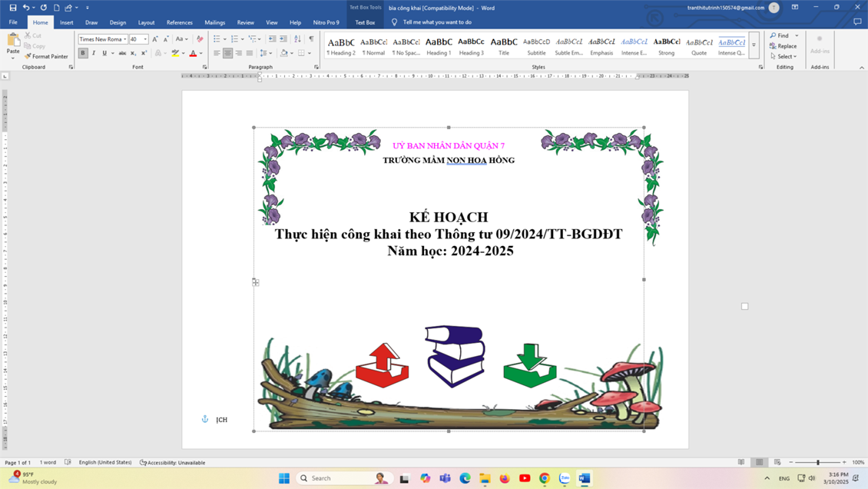Click the Replace button in Editing

pyautogui.click(x=784, y=46)
